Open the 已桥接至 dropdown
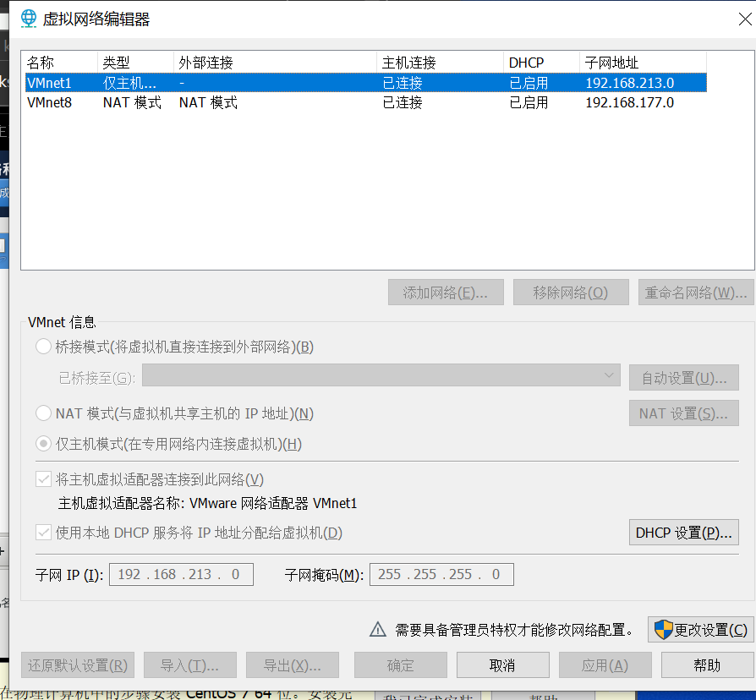This screenshot has width=756, height=700. pos(381,375)
